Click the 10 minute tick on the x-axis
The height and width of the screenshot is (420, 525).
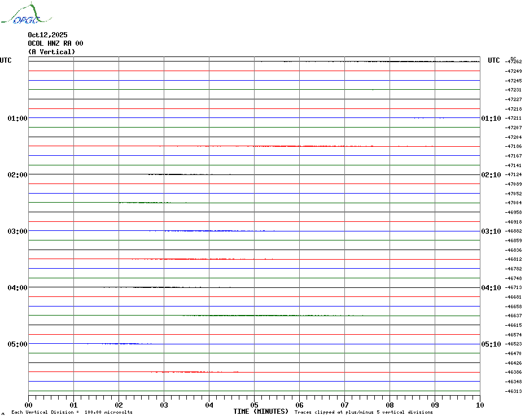479,405
